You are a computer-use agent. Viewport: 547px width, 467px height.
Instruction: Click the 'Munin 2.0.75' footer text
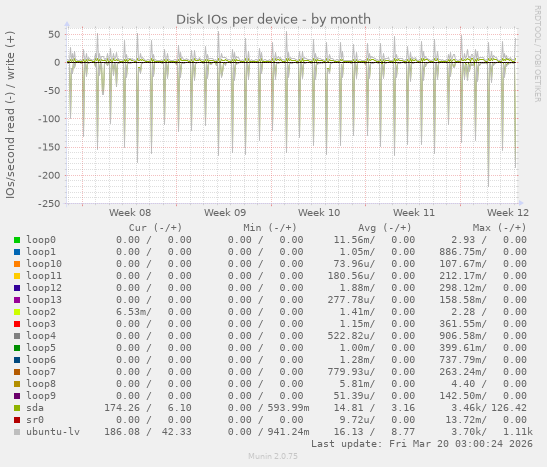coord(273,456)
